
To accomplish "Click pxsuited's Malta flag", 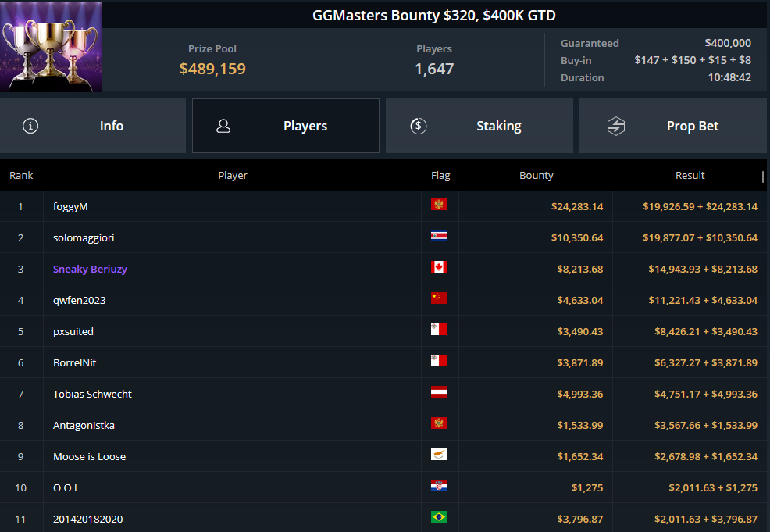I will 439,329.
